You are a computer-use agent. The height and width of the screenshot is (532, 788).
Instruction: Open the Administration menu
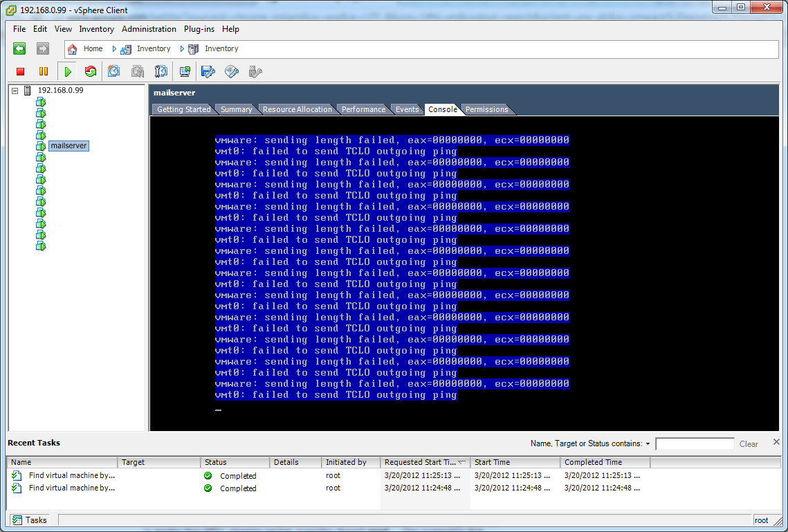point(149,29)
